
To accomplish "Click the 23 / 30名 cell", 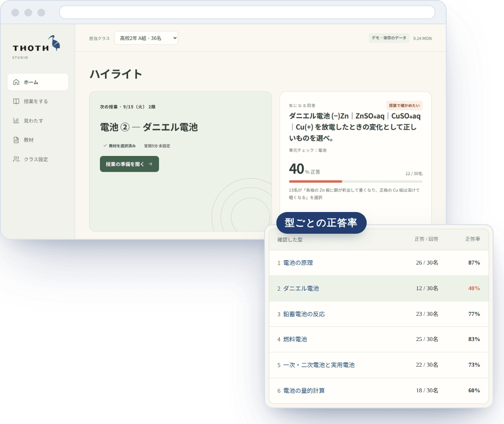I will pos(427,314).
